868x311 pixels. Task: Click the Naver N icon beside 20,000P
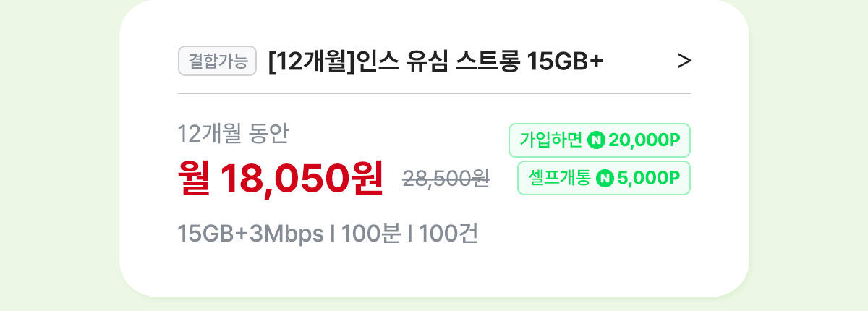click(597, 140)
